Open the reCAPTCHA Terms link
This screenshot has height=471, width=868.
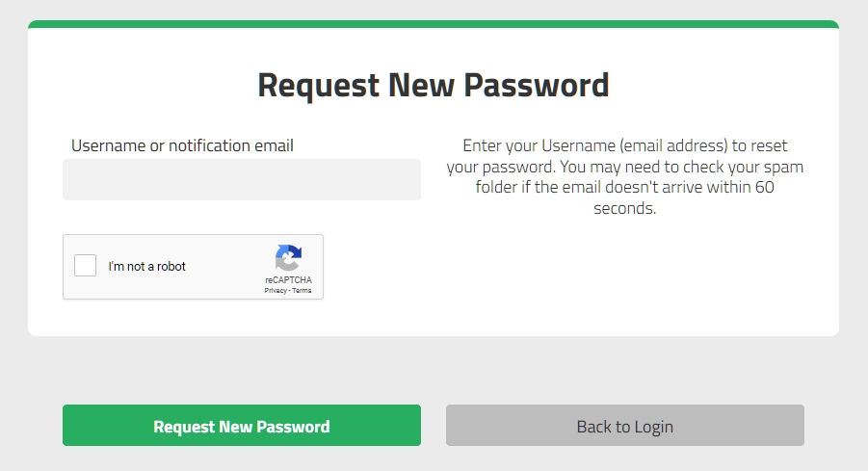click(x=302, y=291)
